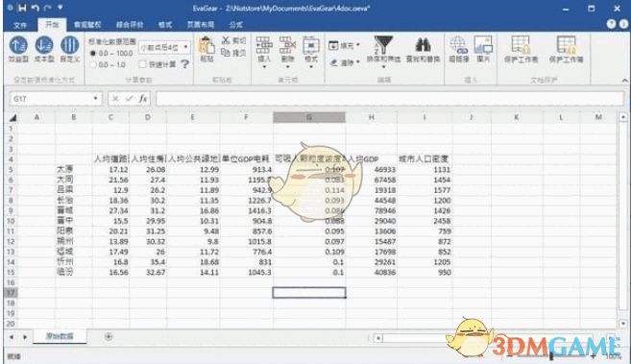
Task: Click the question mark help icon beside 快速计算
Action: pos(184,64)
